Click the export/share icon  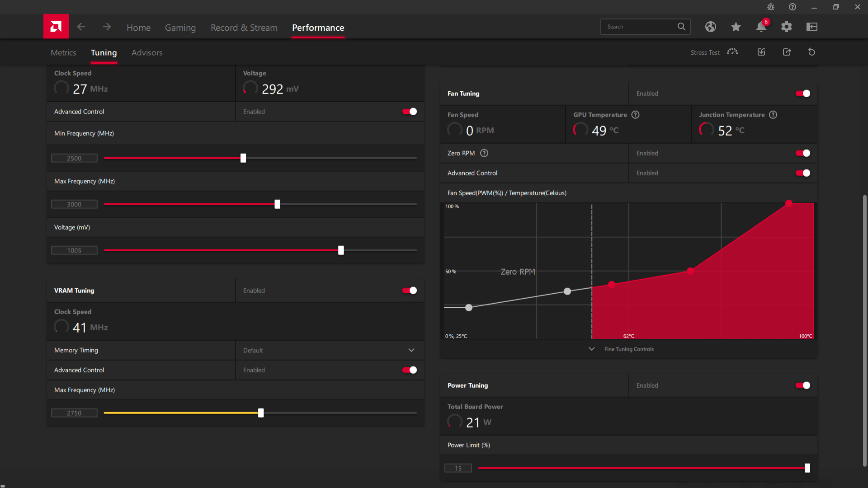(x=787, y=52)
